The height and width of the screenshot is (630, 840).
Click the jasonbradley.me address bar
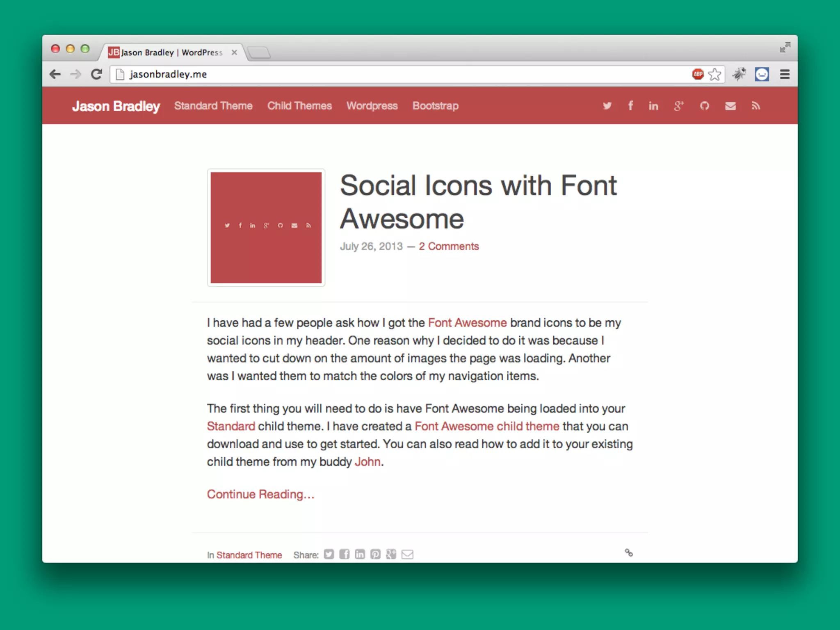coord(369,74)
